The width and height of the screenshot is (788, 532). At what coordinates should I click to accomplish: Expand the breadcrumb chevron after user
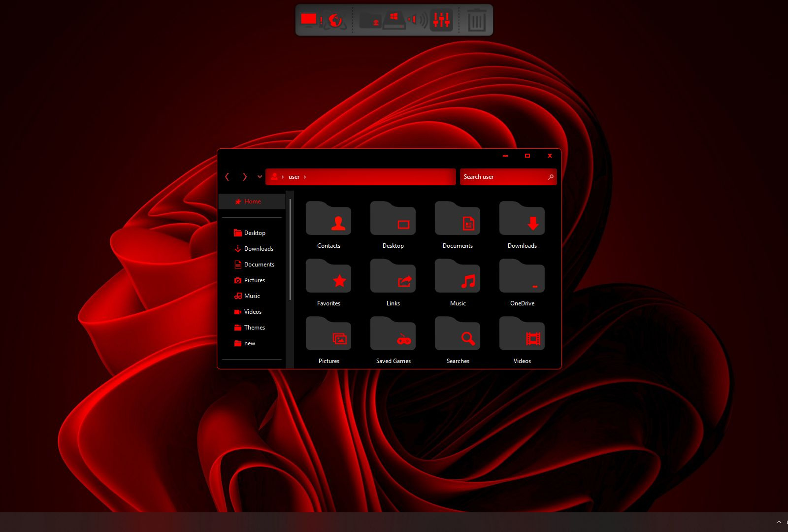(305, 177)
